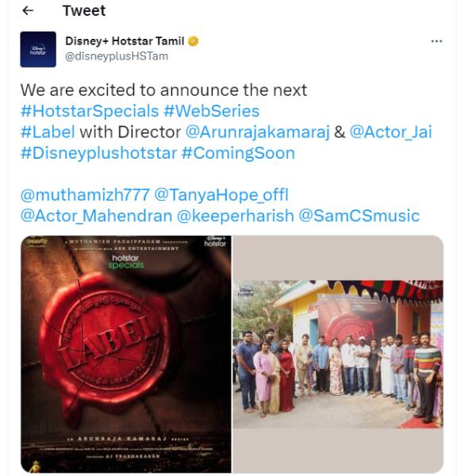Visit @Actor_Mahendran mention
The width and height of the screenshot is (476, 476).
click(x=96, y=216)
